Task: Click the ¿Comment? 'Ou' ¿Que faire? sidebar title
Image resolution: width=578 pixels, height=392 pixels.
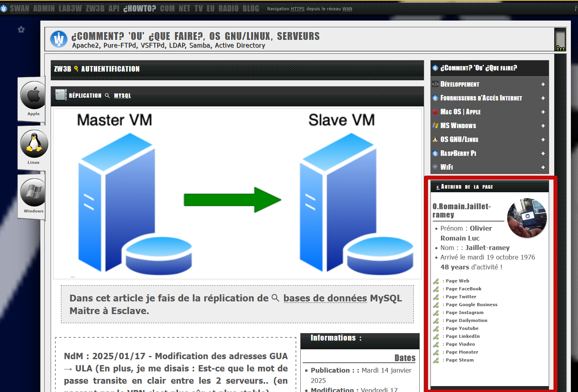Action: click(479, 68)
